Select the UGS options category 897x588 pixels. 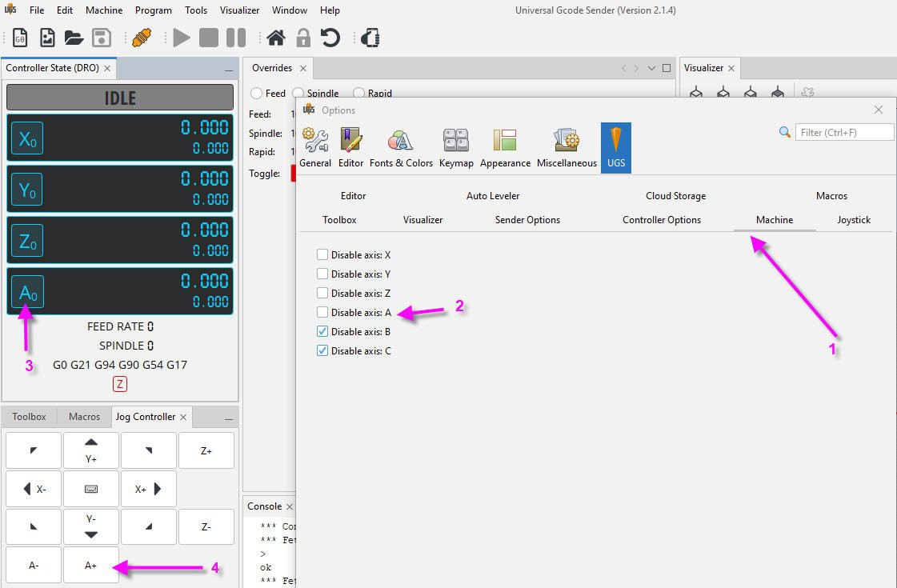tap(615, 147)
